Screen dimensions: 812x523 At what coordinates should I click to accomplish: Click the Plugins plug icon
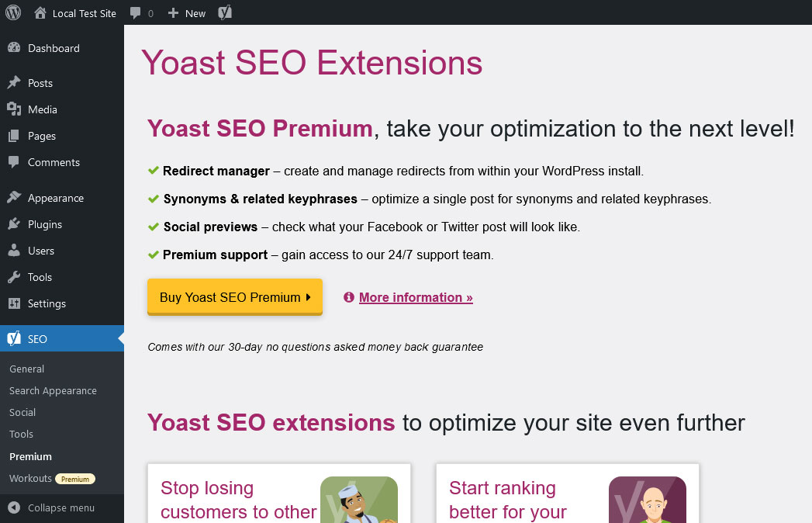pyautogui.click(x=17, y=224)
